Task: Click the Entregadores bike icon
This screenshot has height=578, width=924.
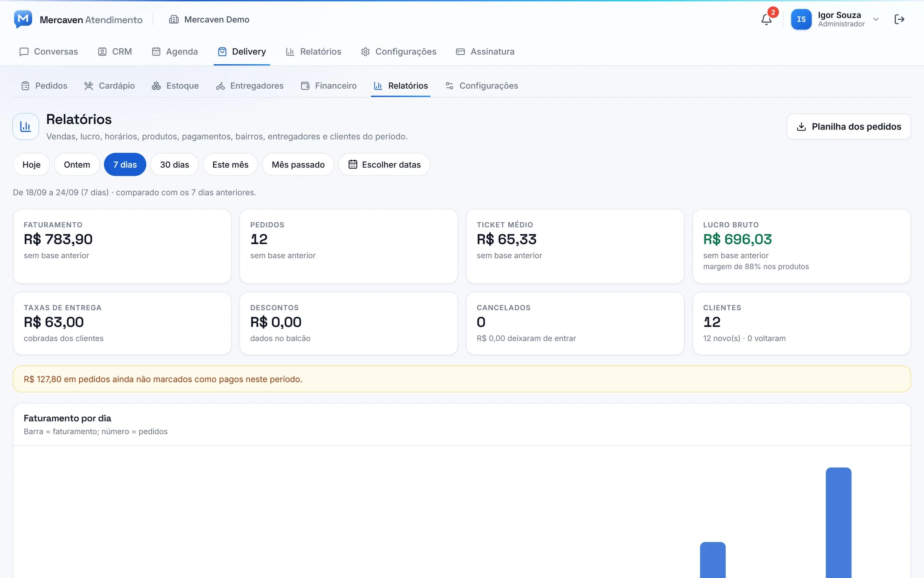Action: tap(220, 86)
